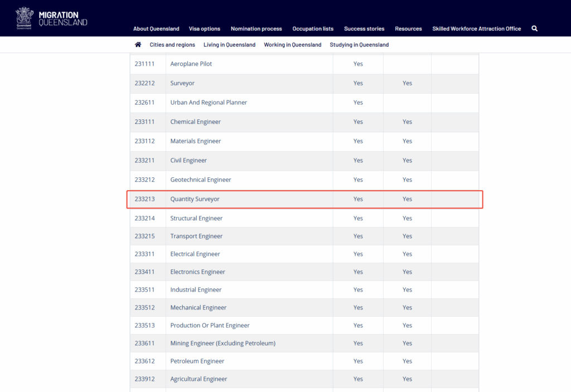Click the Migration Queensland logo
Image resolution: width=571 pixels, height=392 pixels.
click(x=51, y=18)
